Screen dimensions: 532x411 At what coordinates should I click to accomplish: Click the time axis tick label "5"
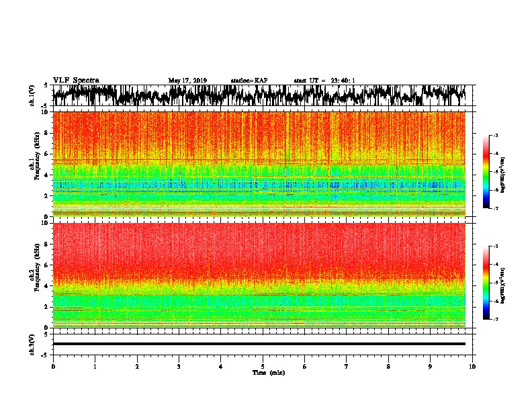pyautogui.click(x=263, y=367)
